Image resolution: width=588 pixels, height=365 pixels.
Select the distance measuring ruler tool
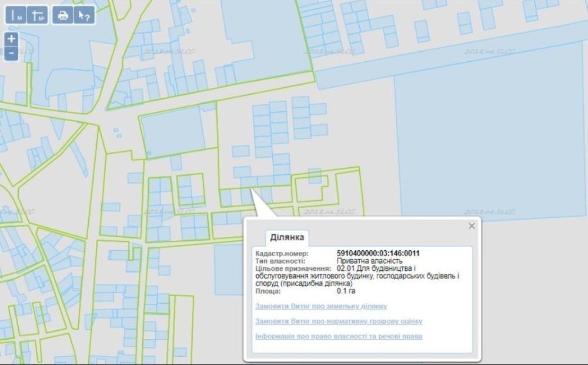click(x=16, y=15)
